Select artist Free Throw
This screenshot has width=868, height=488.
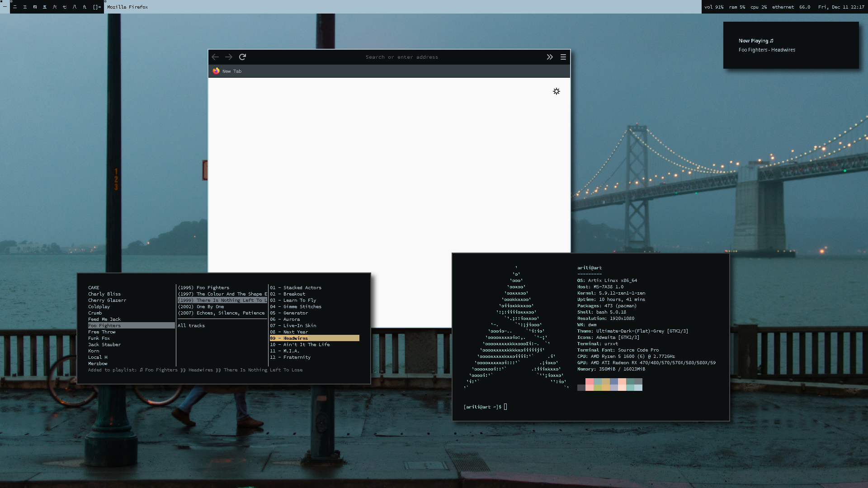(102, 332)
